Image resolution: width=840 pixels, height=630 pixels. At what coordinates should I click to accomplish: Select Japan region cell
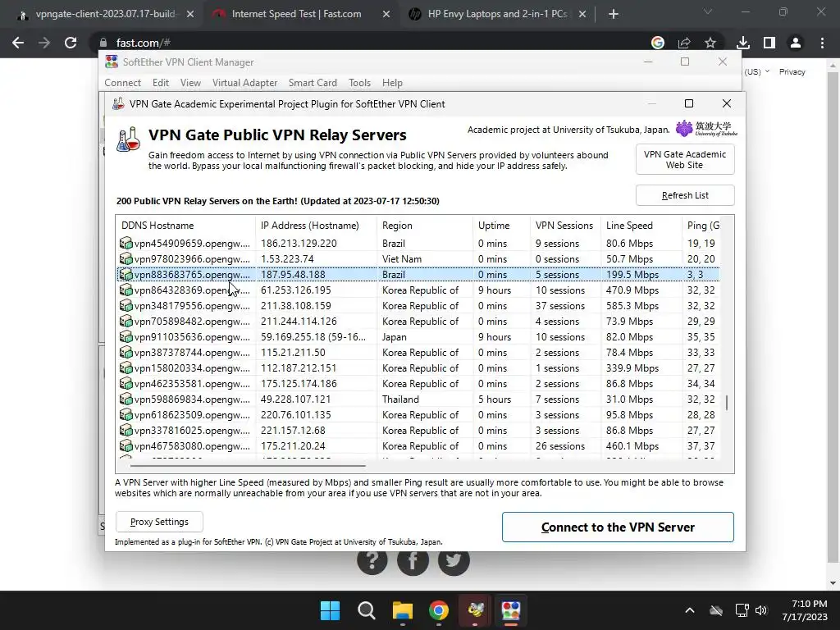coord(395,337)
